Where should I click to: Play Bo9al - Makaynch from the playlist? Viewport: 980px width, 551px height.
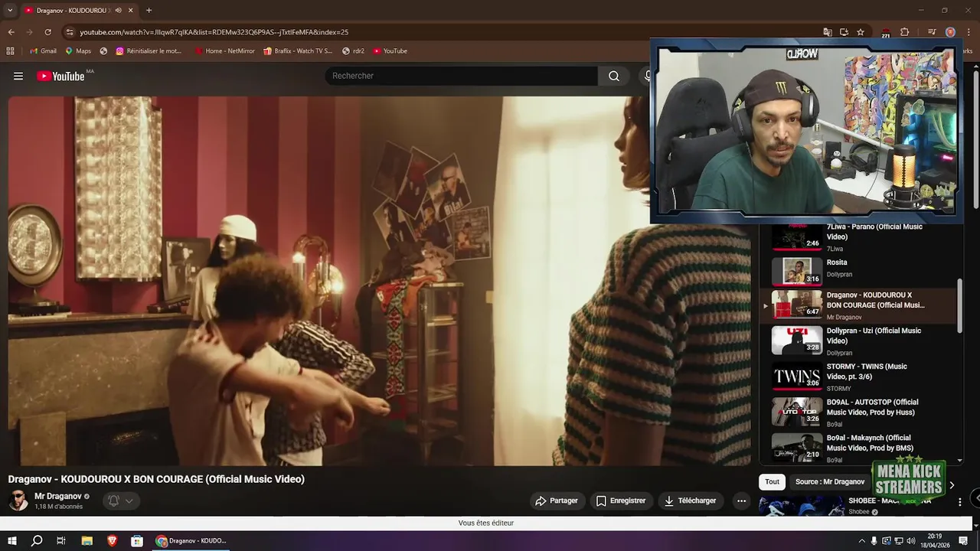859,448
